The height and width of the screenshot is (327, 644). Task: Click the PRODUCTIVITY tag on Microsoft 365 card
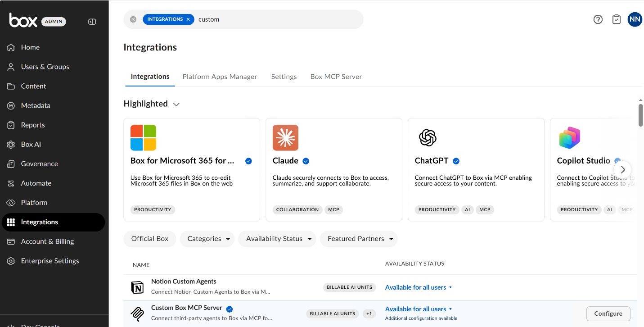153,210
